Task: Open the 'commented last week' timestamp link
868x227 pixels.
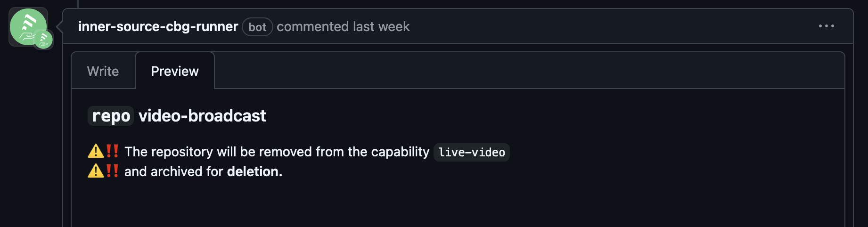Action: point(343,27)
